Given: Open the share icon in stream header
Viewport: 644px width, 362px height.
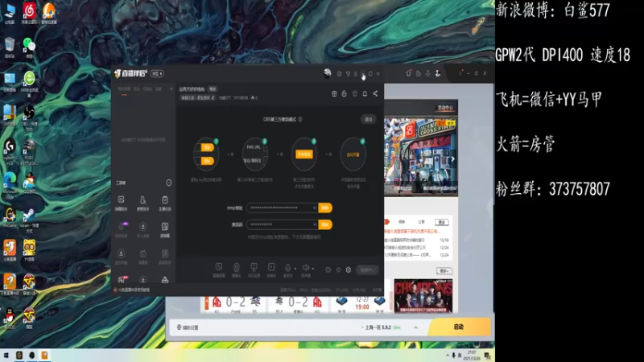Looking at the screenshot, I should [375, 93].
